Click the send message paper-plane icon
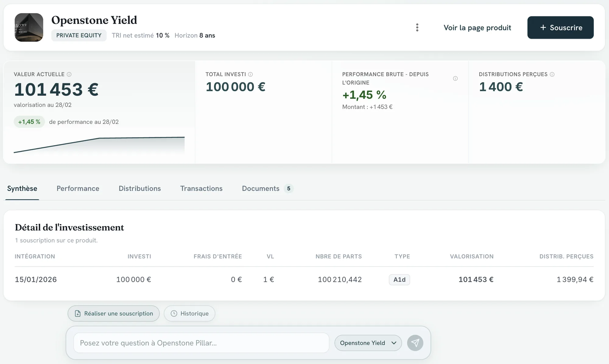This screenshot has height=364, width=609. click(415, 343)
